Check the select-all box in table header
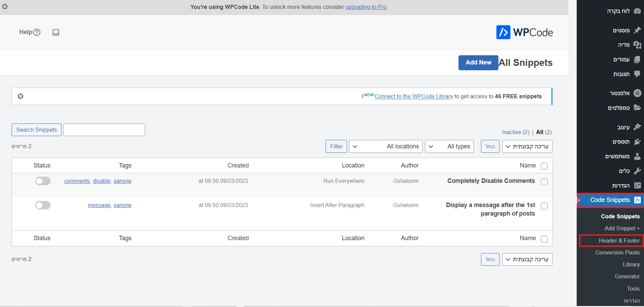Viewport: 644px width, 307px height. point(544,166)
